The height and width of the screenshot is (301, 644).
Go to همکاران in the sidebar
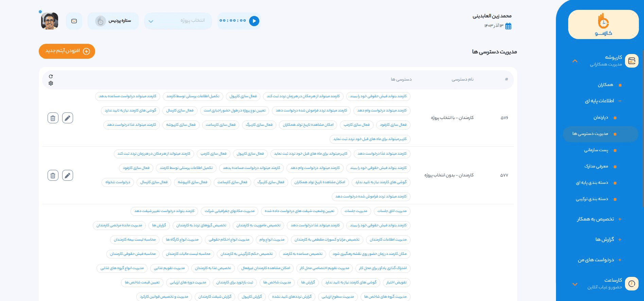(605, 85)
